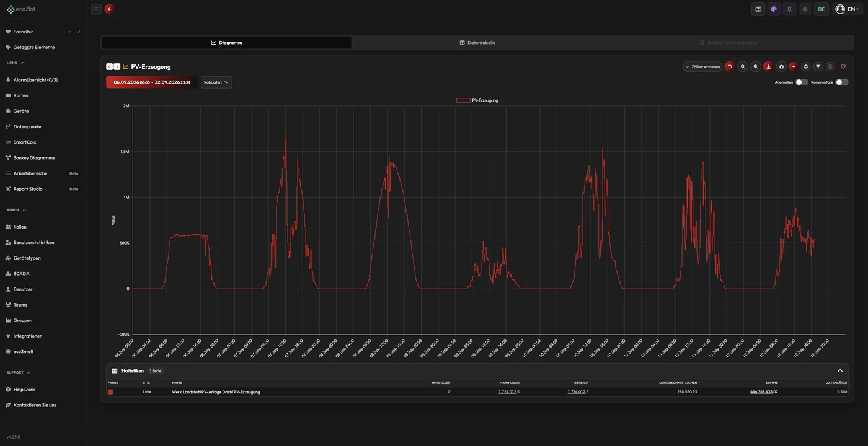The width and height of the screenshot is (868, 446).
Task: Open the color palette theme icon
Action: [774, 9]
